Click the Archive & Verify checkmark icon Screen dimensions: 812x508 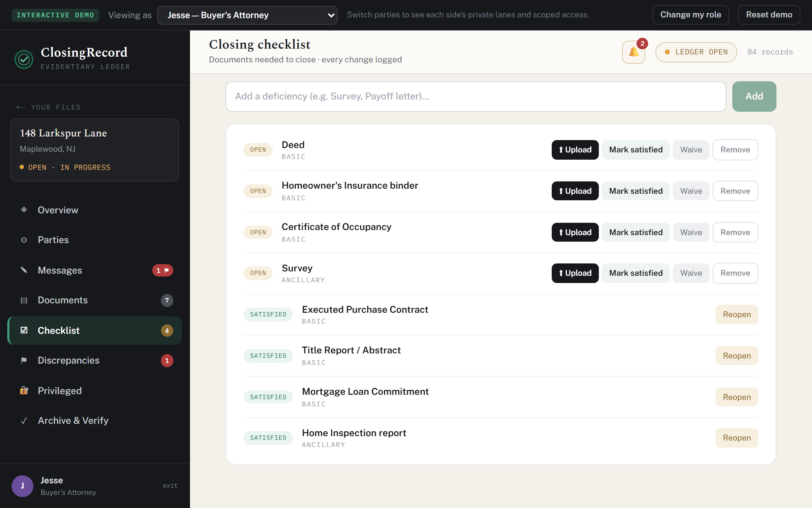click(x=24, y=421)
